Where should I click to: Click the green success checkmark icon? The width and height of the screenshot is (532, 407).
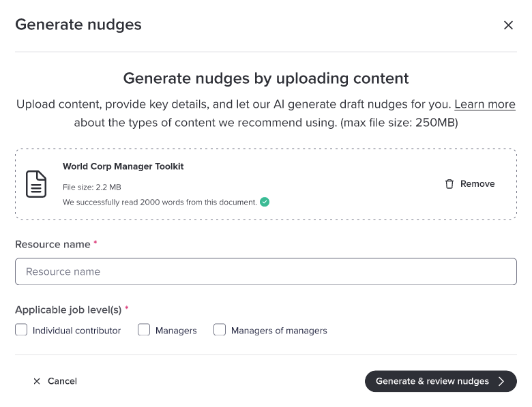click(x=265, y=202)
